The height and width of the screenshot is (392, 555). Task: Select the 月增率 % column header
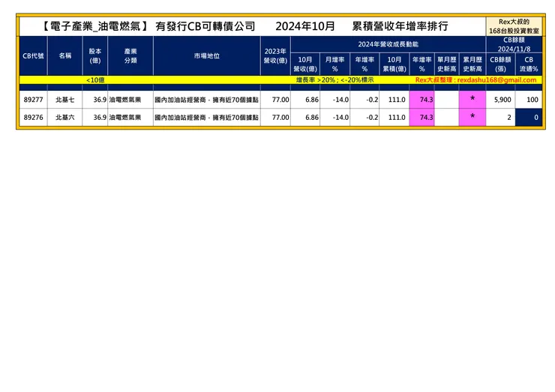tap(334, 64)
